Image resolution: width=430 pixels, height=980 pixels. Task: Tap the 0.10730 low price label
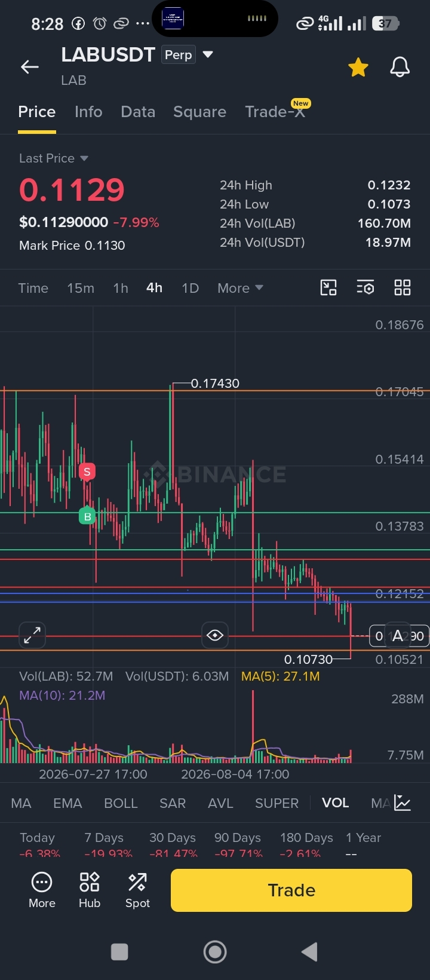pyautogui.click(x=308, y=659)
